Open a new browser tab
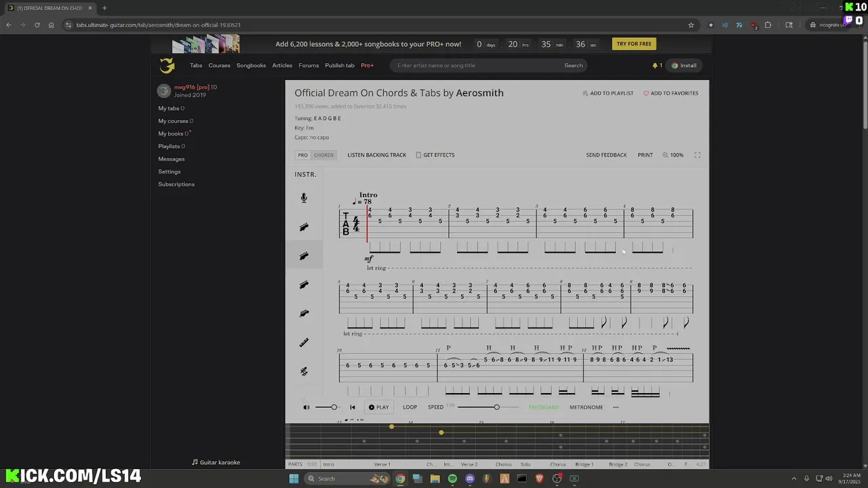Screen dimensions: 868x488 click(x=104, y=8)
